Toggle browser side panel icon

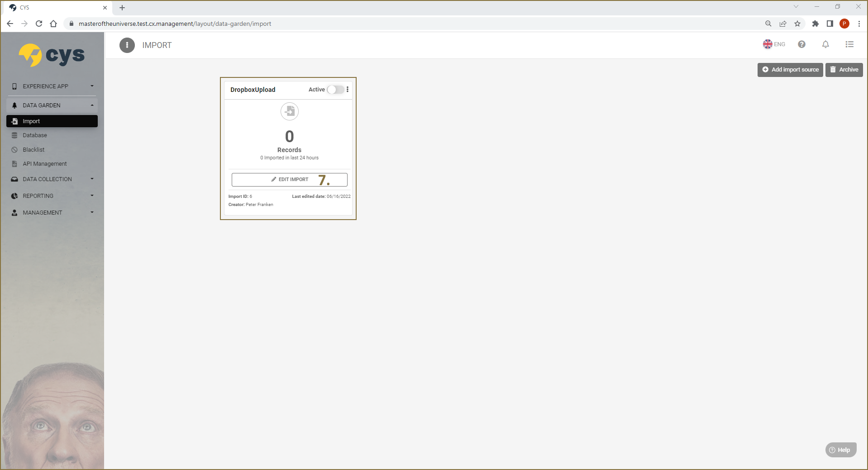click(830, 24)
